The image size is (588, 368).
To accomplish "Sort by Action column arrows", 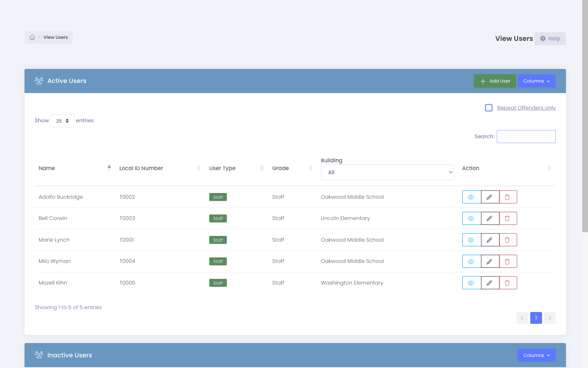I will coord(550,168).
